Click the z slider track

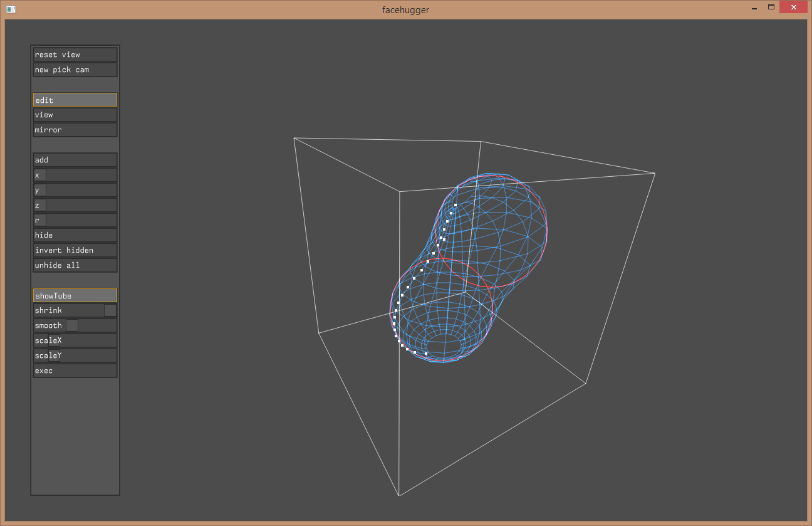point(81,205)
